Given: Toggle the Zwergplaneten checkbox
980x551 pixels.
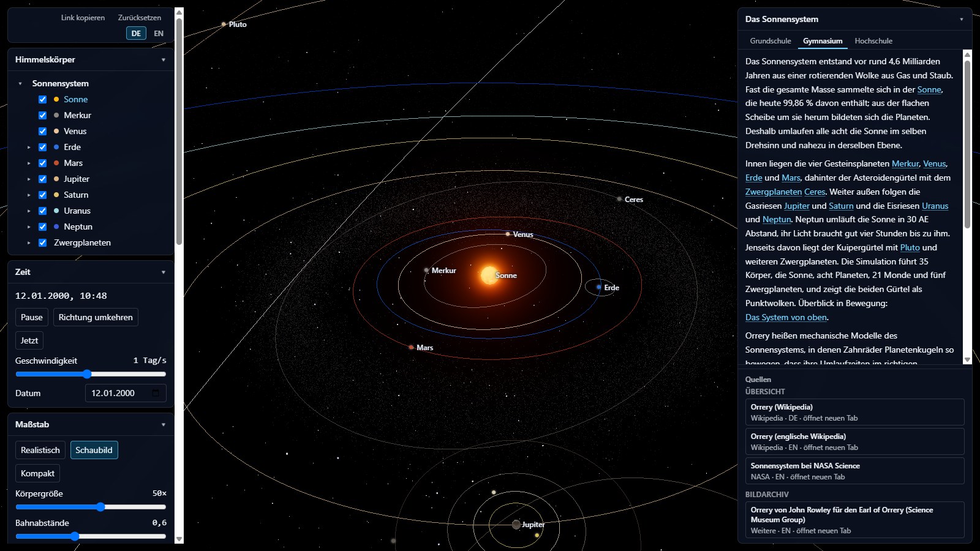Looking at the screenshot, I should coord(42,242).
